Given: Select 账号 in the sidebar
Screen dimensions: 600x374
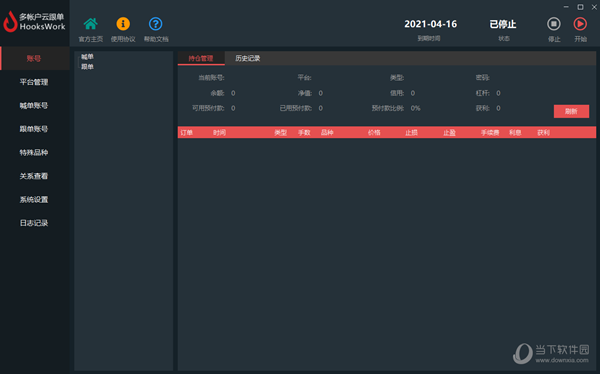Looking at the screenshot, I should point(34,59).
